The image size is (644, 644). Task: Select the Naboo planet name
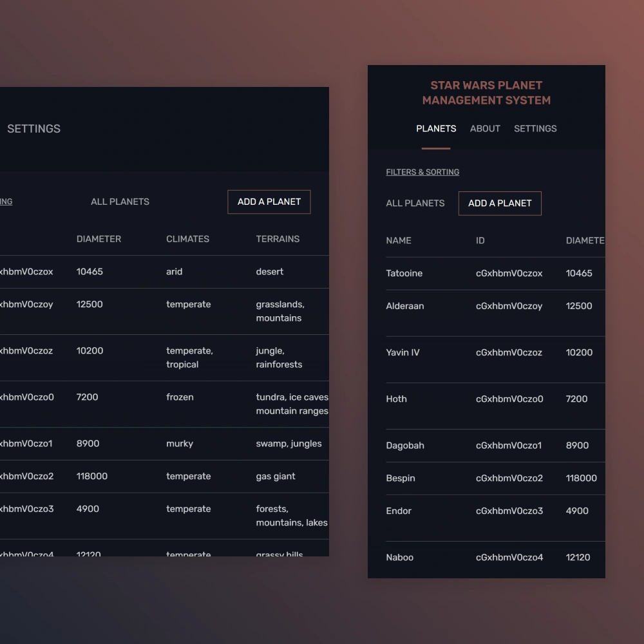(400, 557)
